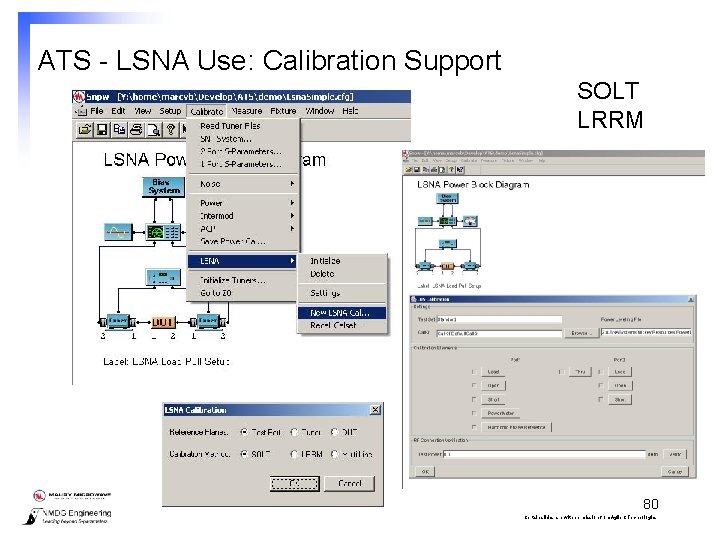Select Tuner reference plane radio

(294, 432)
